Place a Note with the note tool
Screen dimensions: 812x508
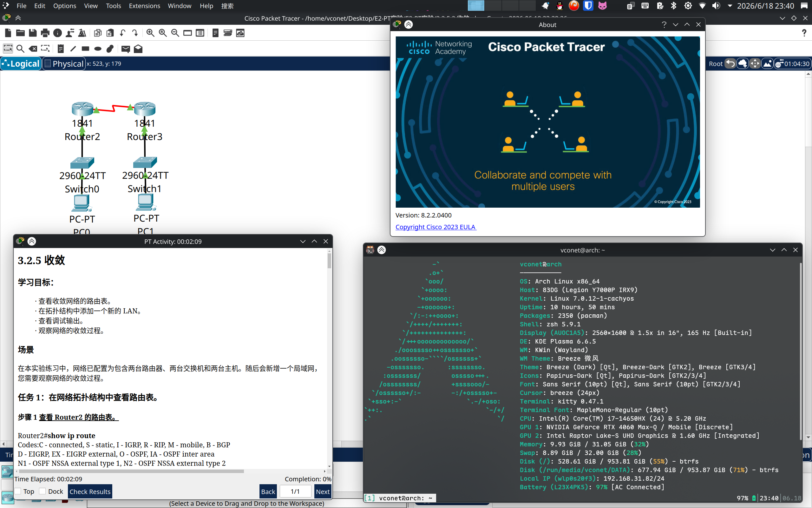(61, 49)
